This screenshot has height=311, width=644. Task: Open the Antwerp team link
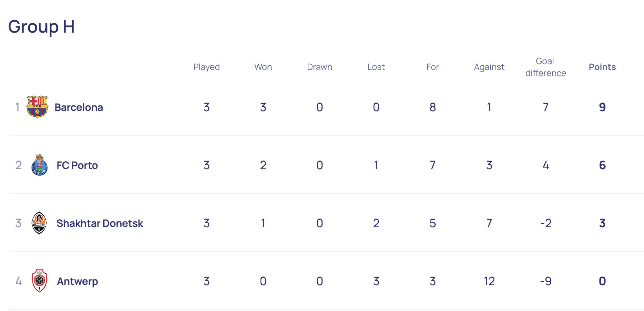pos(78,281)
